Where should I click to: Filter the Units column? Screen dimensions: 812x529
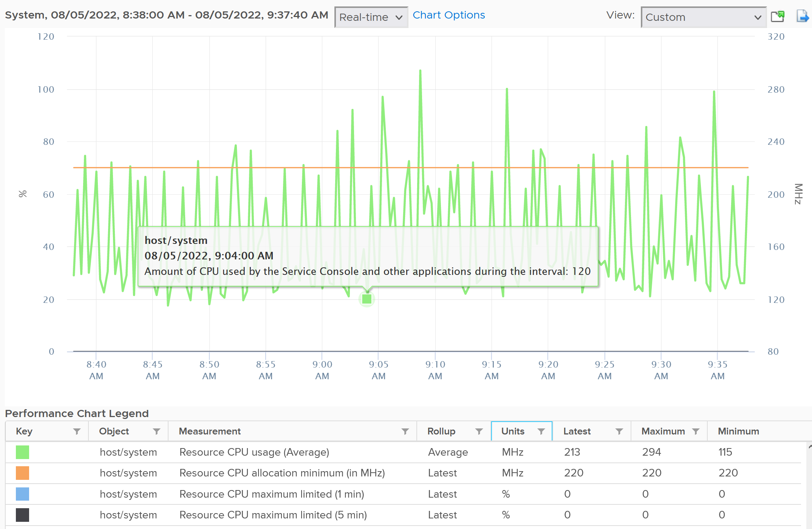(541, 431)
